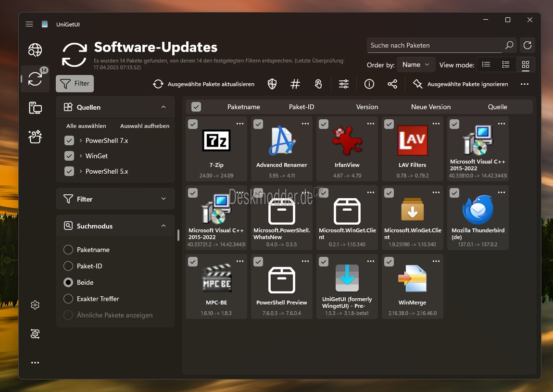Screen dimensions: 553x392
Task: Select the PowerShell Preview package thumbnail
Action: (282, 280)
